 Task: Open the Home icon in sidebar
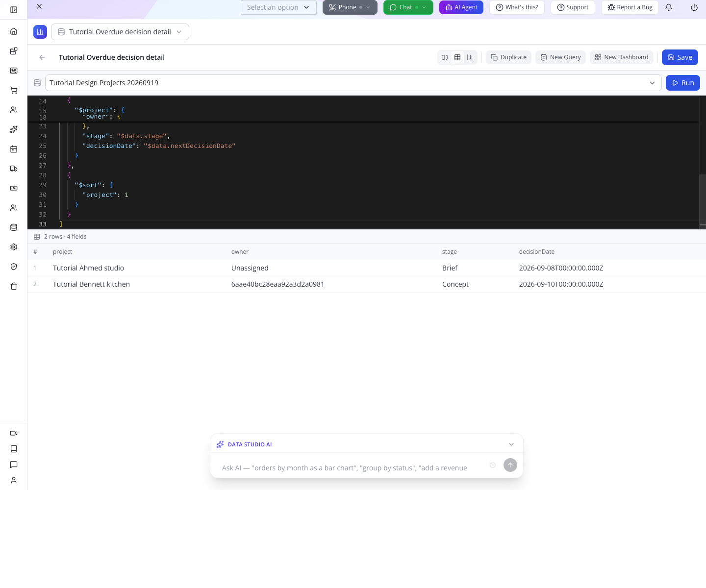tap(14, 31)
